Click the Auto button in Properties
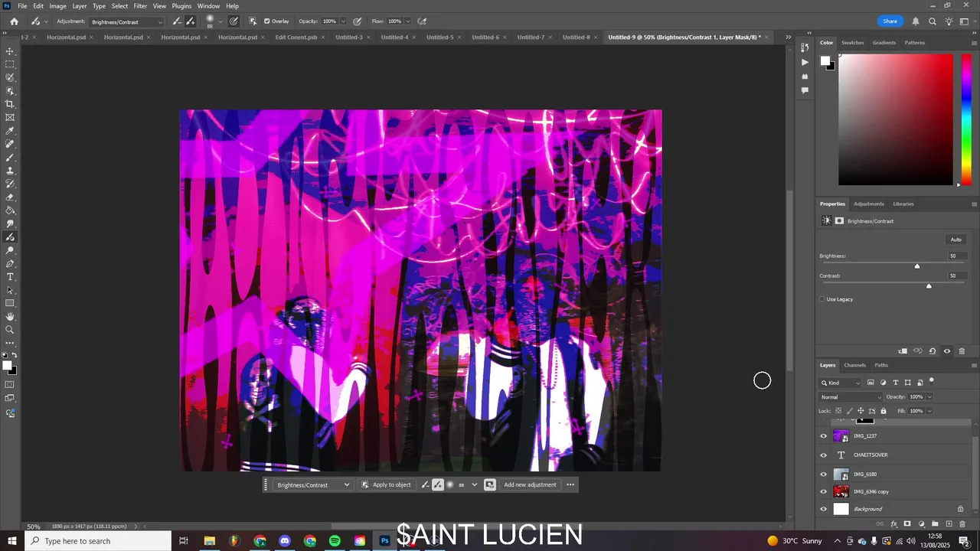This screenshot has width=980, height=551. pyautogui.click(x=955, y=240)
